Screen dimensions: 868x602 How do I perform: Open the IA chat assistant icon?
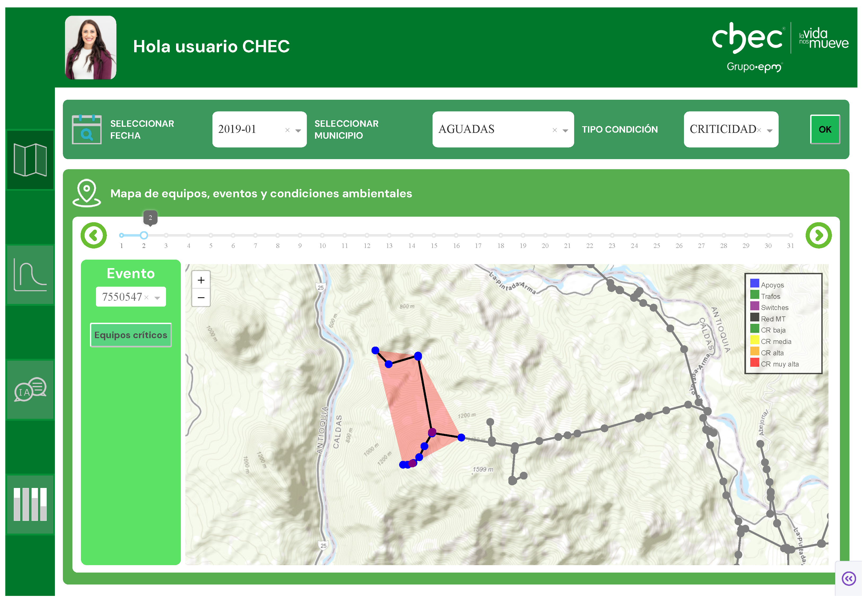coord(30,389)
